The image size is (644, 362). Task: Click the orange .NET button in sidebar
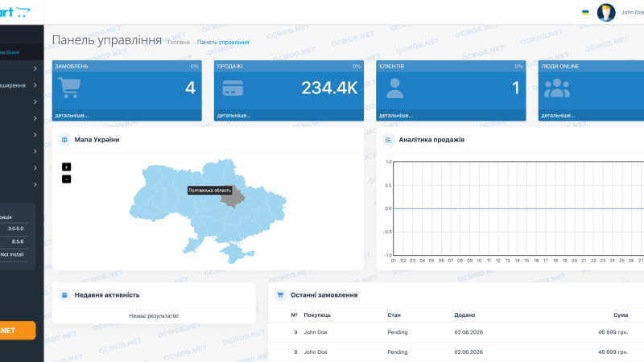pyautogui.click(x=18, y=331)
